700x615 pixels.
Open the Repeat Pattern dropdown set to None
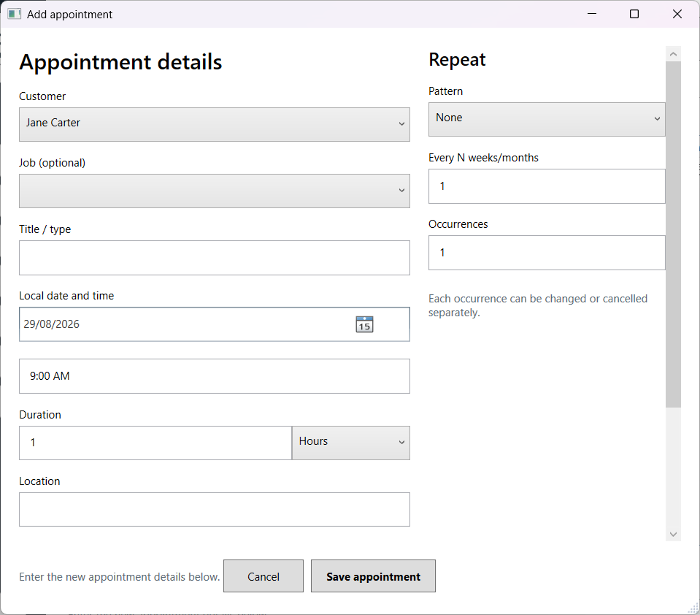[547, 119]
